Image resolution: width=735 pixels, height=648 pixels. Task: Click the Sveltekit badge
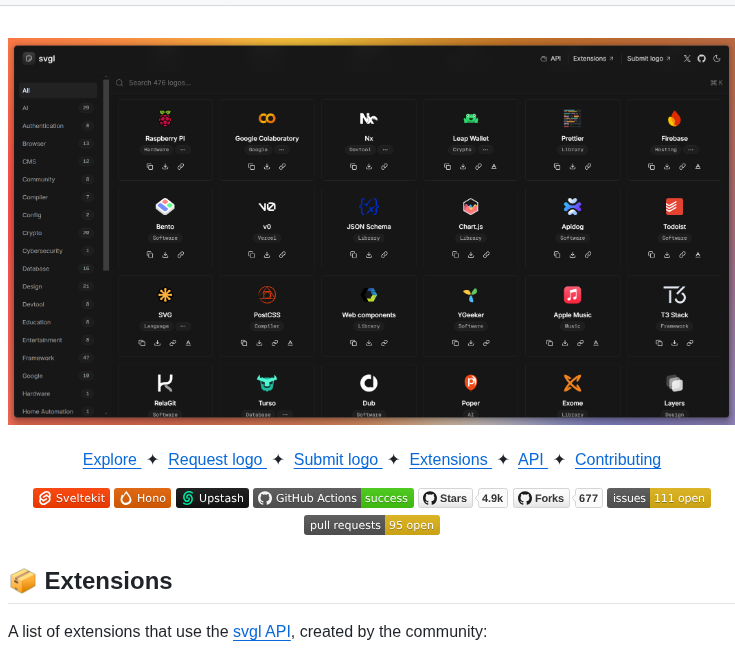tap(71, 498)
